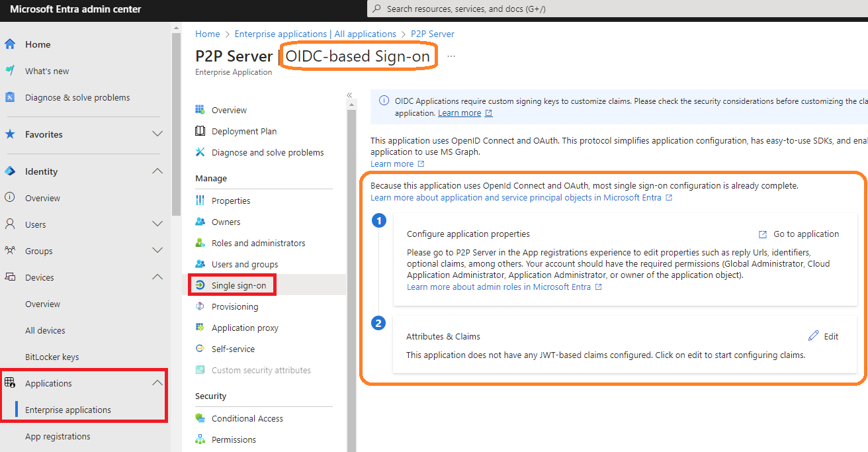Click Go to application
The width and height of the screenshot is (868, 452).
[805, 234]
